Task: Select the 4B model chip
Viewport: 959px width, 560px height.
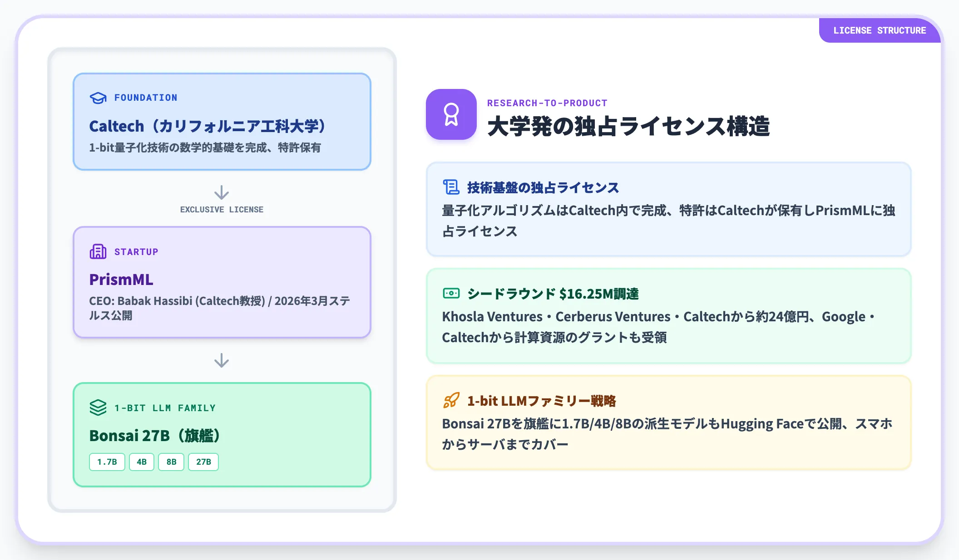Action: coord(142,462)
